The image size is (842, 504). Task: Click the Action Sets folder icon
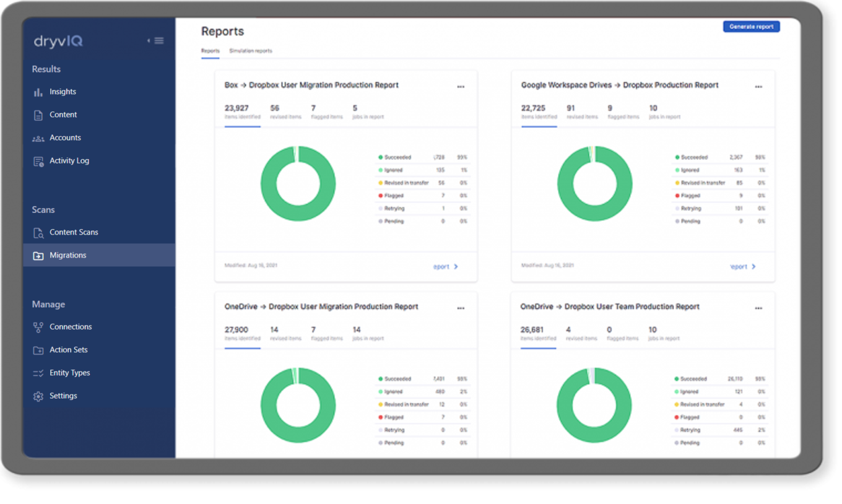coord(38,350)
